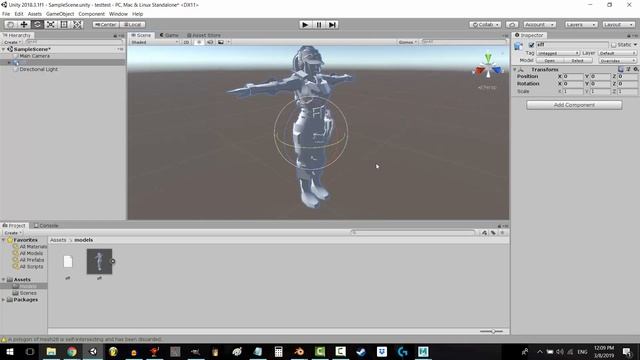The image size is (640, 360).
Task: Select Directional Light in Hierarchy
Action: pos(38,69)
